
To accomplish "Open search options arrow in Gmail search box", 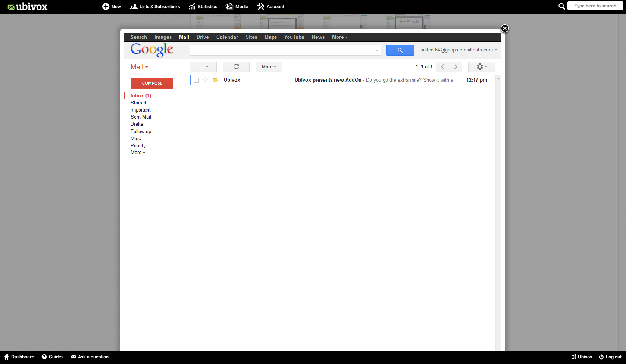I will click(x=377, y=50).
